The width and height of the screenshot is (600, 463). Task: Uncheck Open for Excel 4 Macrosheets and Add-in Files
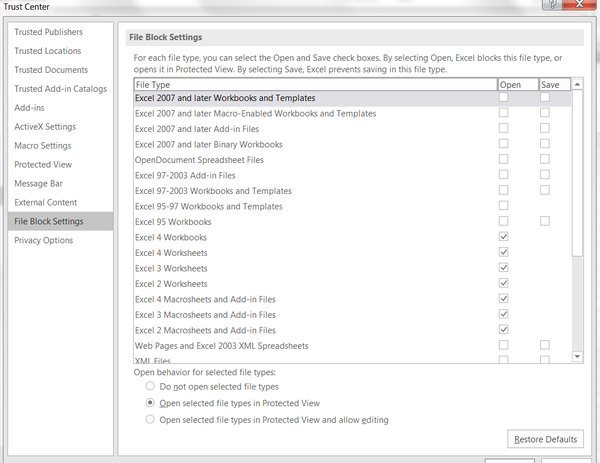504,298
